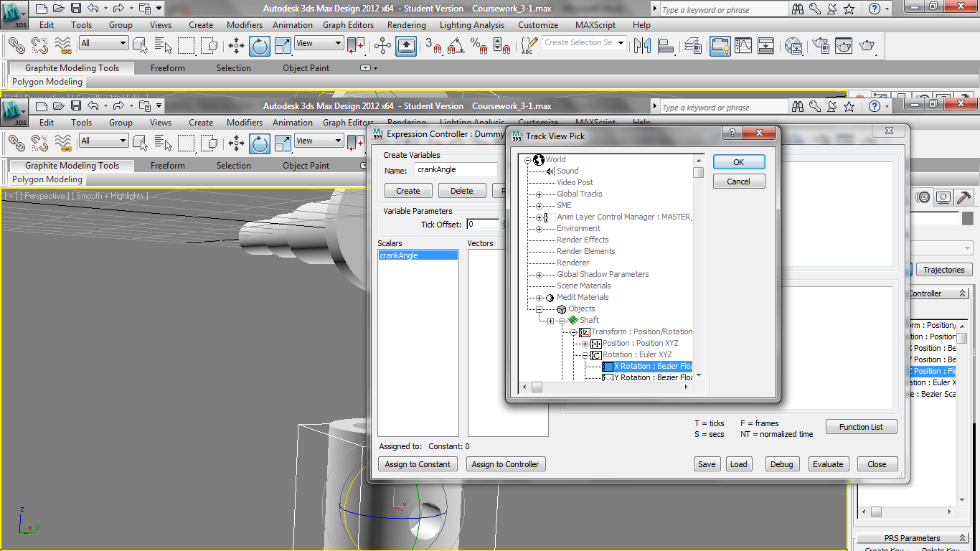980x551 pixels.
Task: Confirm Track View Pick with OK
Action: click(x=739, y=162)
